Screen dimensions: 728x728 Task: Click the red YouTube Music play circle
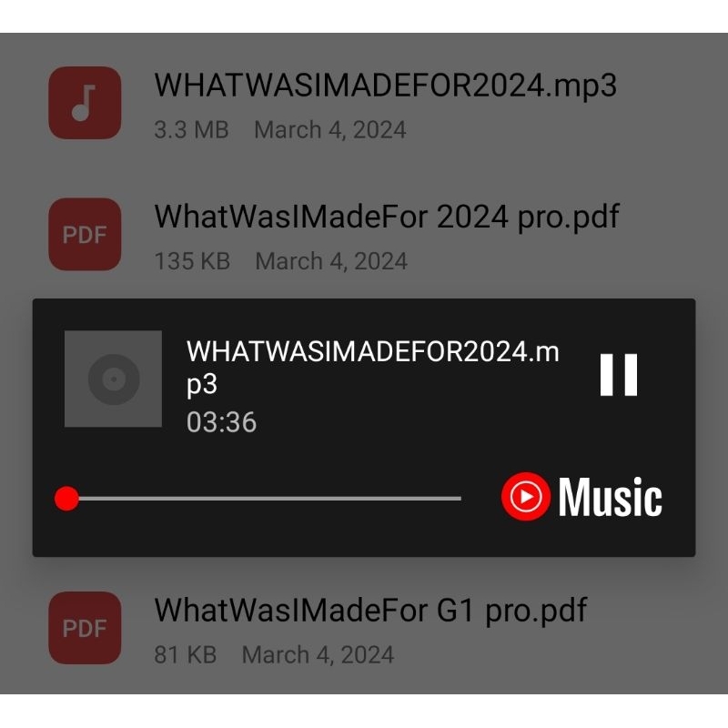(x=526, y=496)
